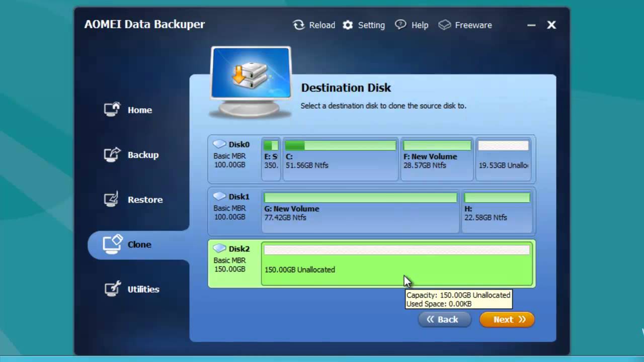The image size is (644, 362).
Task: Select the C: 51.56GB Ntfs partition
Action: 340,159
